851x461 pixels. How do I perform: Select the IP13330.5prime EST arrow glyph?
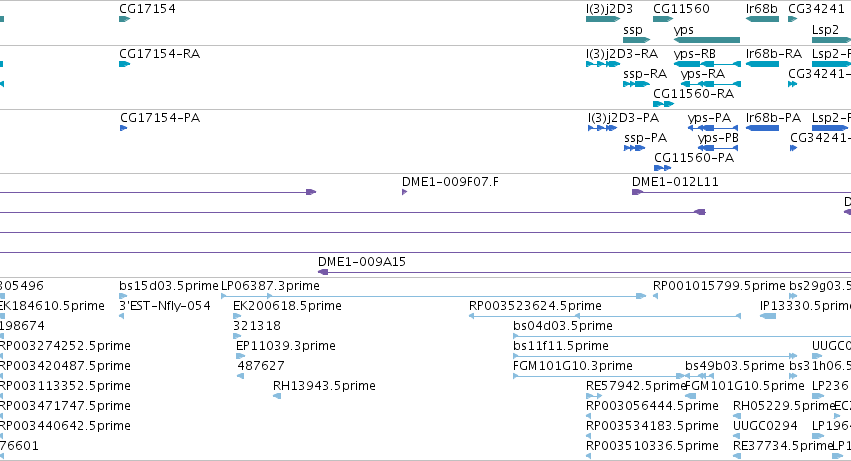click(x=768, y=316)
